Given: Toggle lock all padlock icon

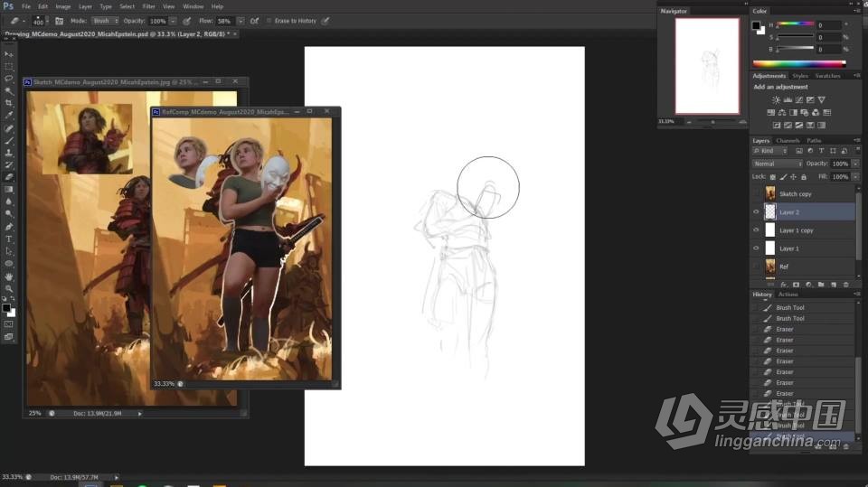Looking at the screenshot, I should coord(804,177).
